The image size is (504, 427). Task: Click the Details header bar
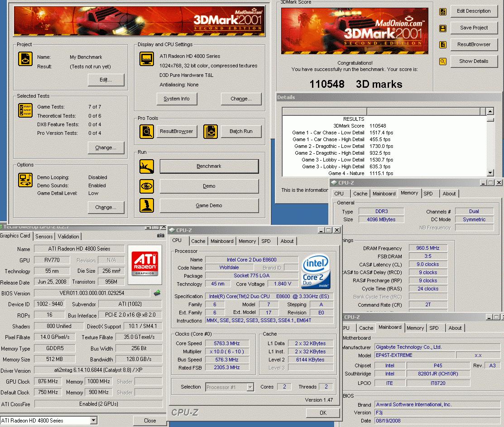pos(389,97)
